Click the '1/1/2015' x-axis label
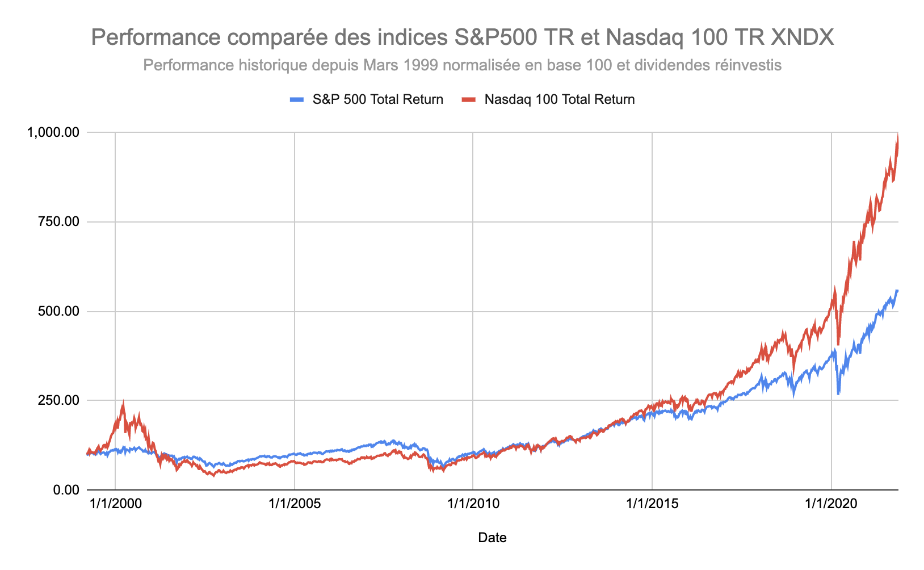The image size is (924, 570). (652, 504)
